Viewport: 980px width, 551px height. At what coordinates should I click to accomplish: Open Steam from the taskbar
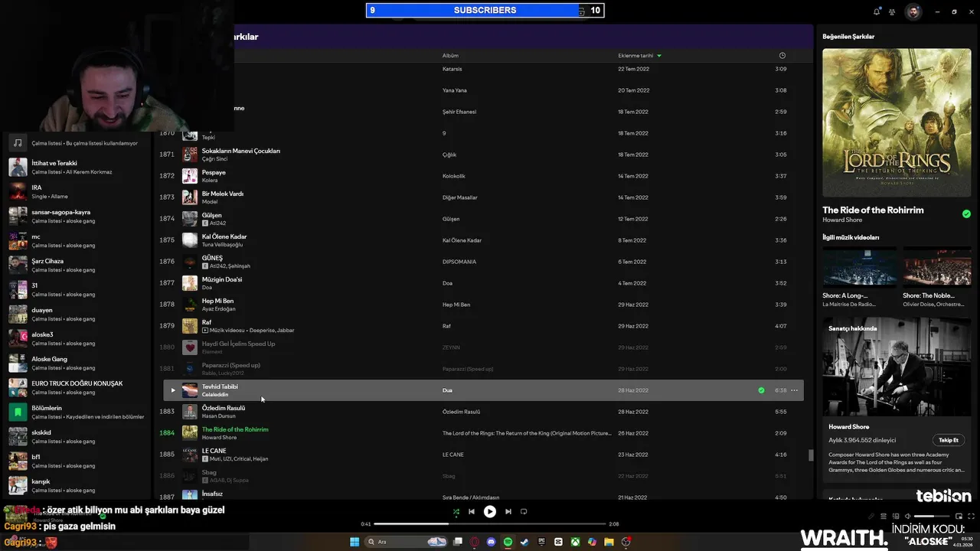pyautogui.click(x=524, y=542)
